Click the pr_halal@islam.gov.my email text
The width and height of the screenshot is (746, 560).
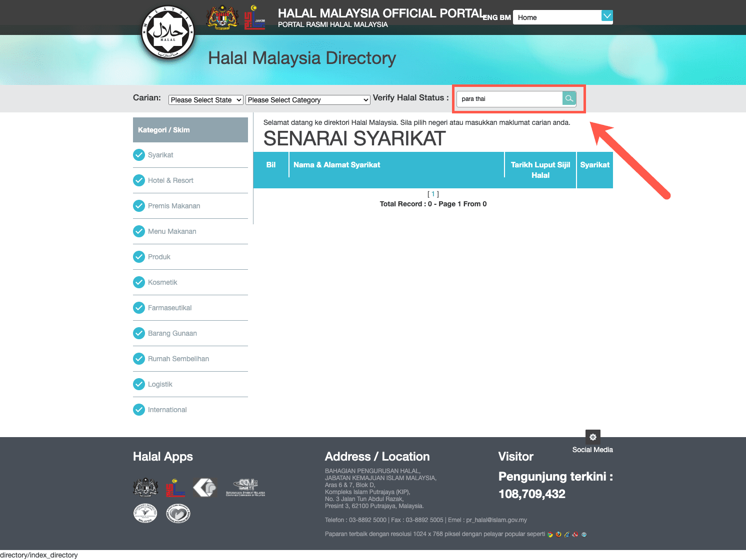coord(496,520)
